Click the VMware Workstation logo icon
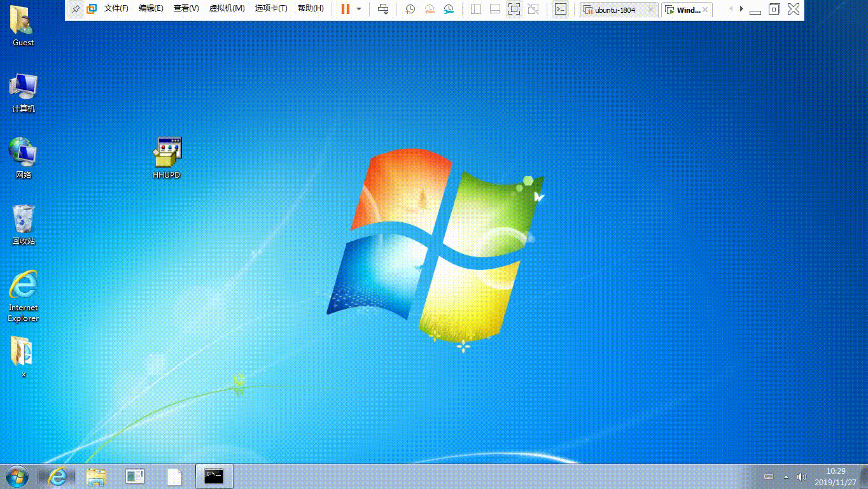The width and height of the screenshot is (868, 489). pos(92,9)
